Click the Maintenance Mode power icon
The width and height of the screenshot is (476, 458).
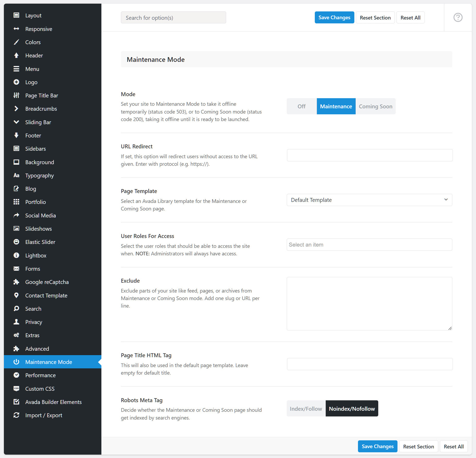[x=16, y=362]
